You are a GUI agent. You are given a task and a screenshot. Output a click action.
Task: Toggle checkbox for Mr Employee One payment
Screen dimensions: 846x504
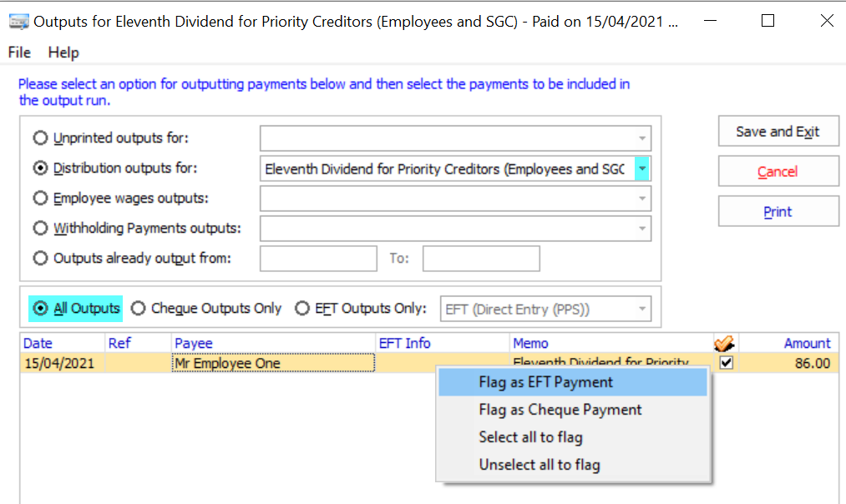pyautogui.click(x=726, y=363)
